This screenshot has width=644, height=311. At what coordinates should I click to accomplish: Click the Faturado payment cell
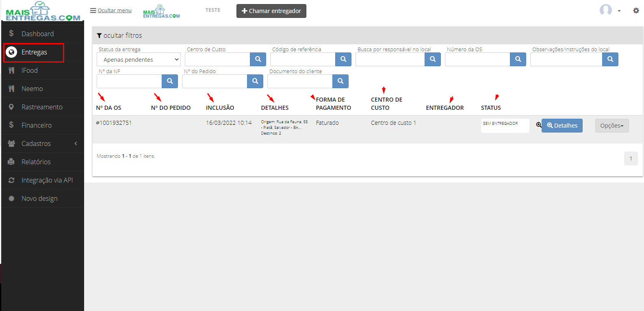point(327,123)
